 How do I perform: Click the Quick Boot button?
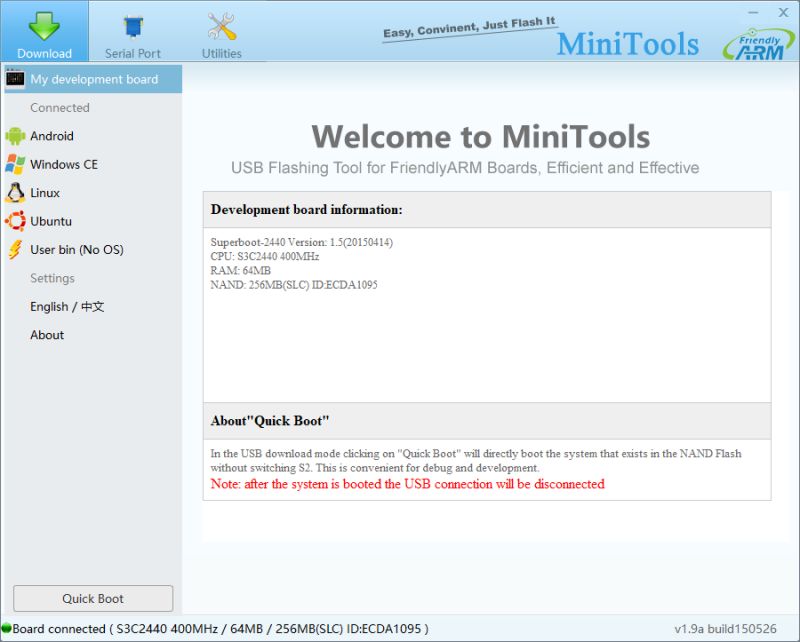(93, 599)
